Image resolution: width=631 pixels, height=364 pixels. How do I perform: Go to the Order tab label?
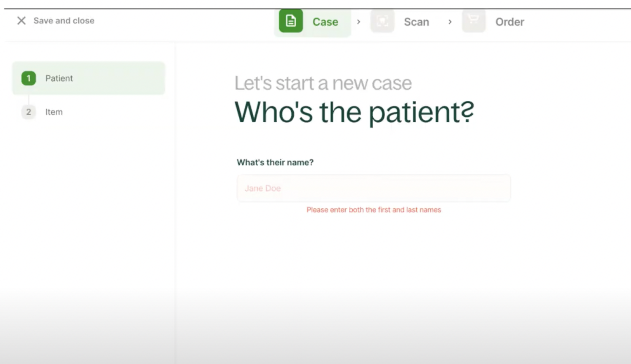coord(509,22)
